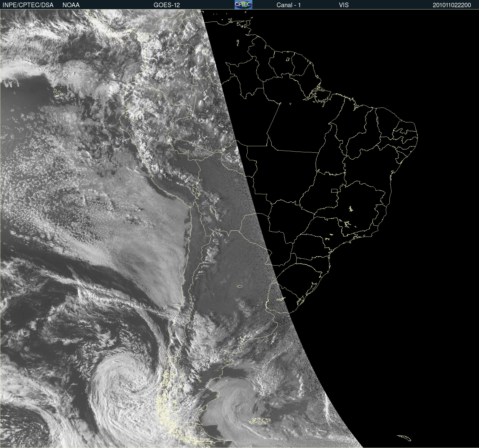479x448 pixels.
Task: Select the 201011022200 timestamp
Action: tap(452, 5)
